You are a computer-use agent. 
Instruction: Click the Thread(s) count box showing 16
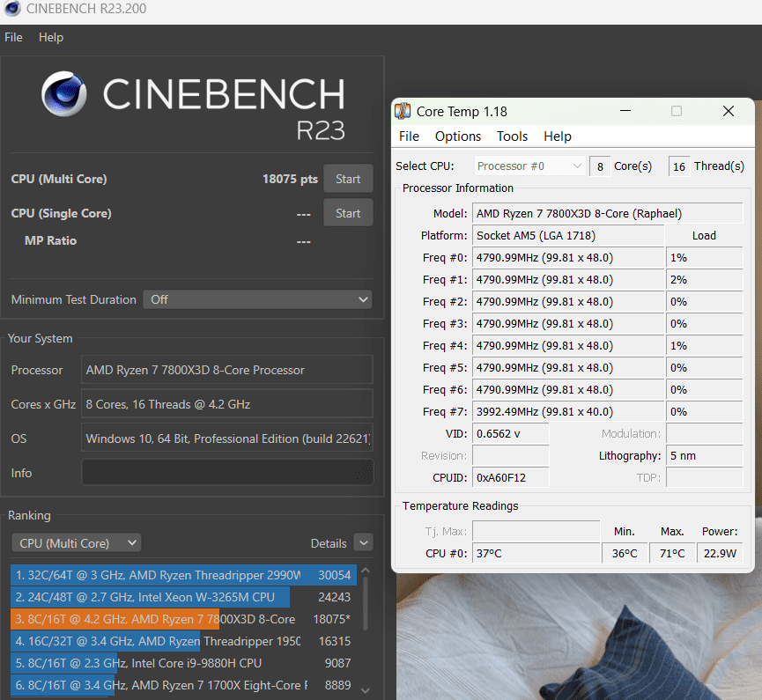point(679,166)
